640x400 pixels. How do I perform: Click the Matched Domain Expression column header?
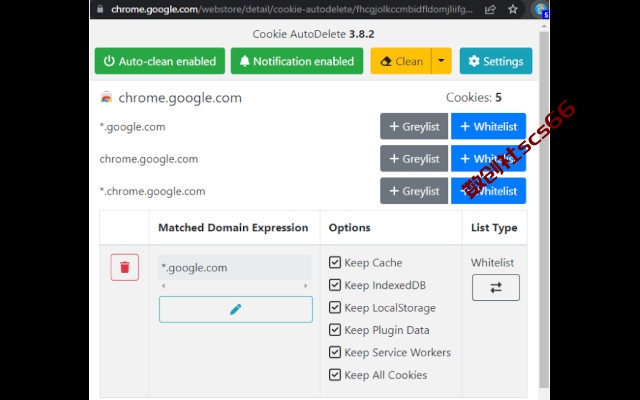point(233,227)
